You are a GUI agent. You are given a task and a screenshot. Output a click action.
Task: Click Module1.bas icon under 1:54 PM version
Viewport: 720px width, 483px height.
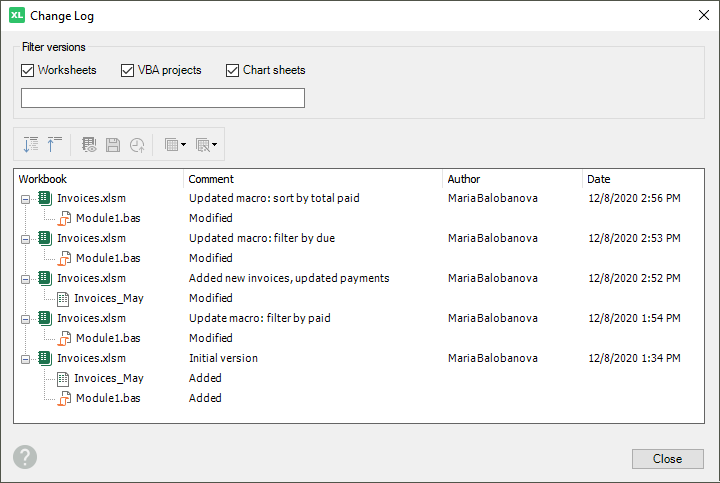tap(64, 338)
